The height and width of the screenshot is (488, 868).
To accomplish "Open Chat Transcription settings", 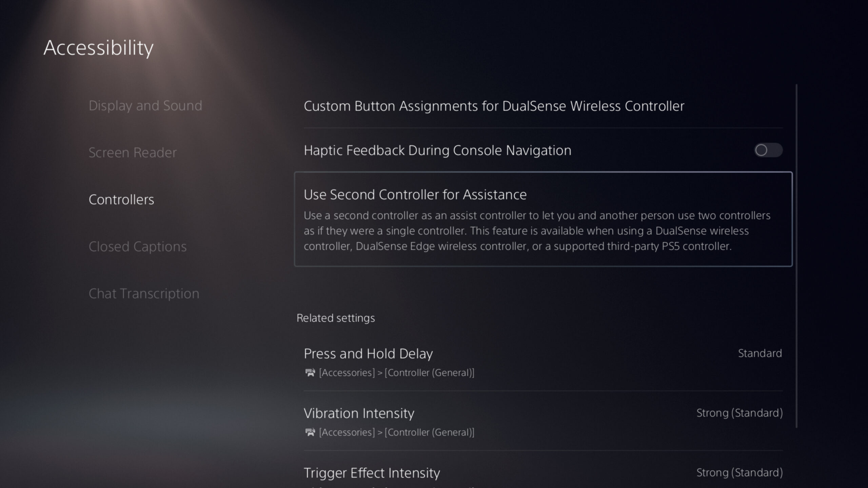I will (x=144, y=293).
